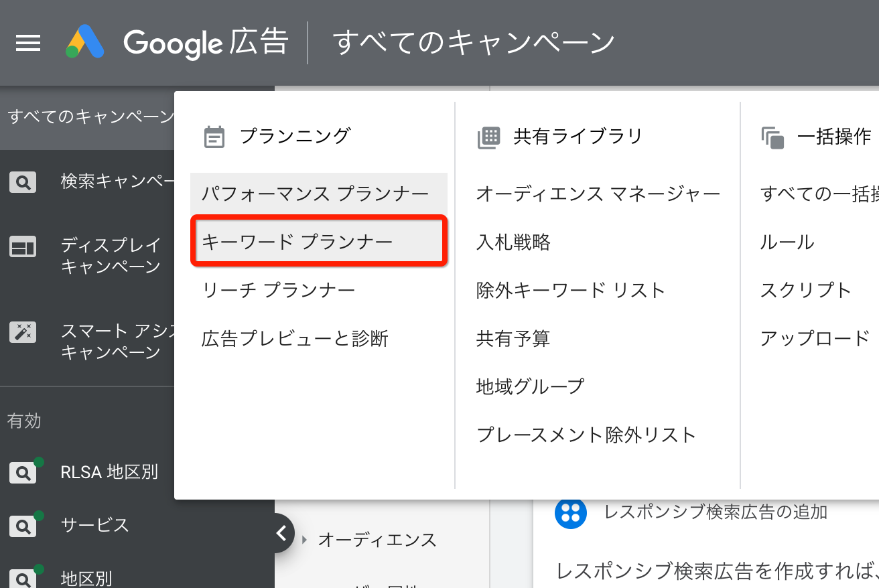Click the 共有ライブラリ grid icon
Image resolution: width=879 pixels, height=588 pixels.
click(488, 137)
